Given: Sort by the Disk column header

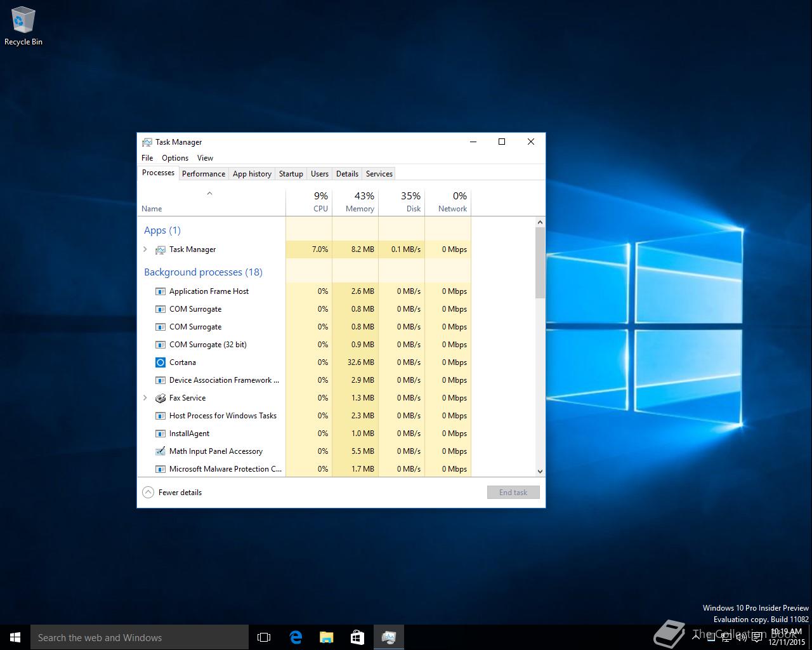Looking at the screenshot, I should (x=402, y=202).
